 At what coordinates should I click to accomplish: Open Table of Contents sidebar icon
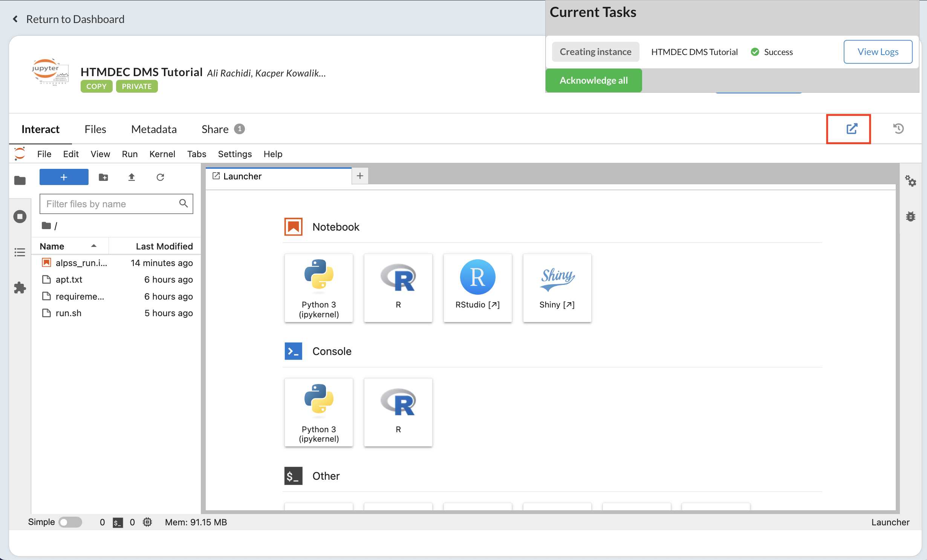point(20,252)
